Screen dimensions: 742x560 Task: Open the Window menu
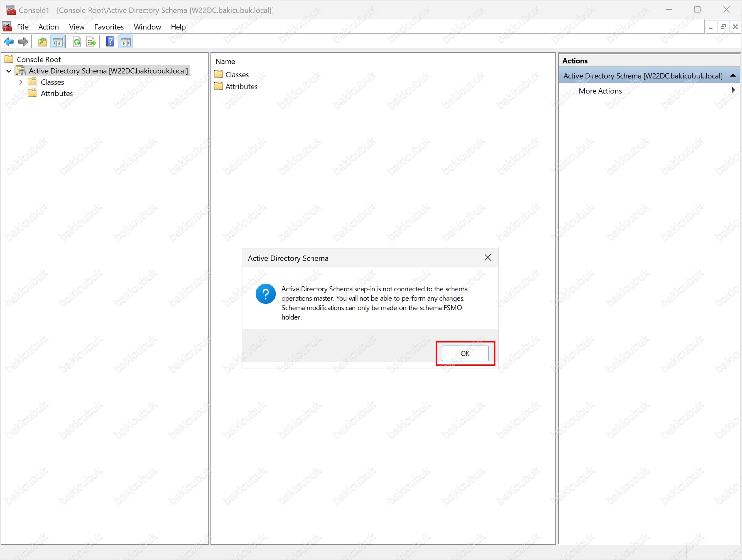tap(147, 27)
